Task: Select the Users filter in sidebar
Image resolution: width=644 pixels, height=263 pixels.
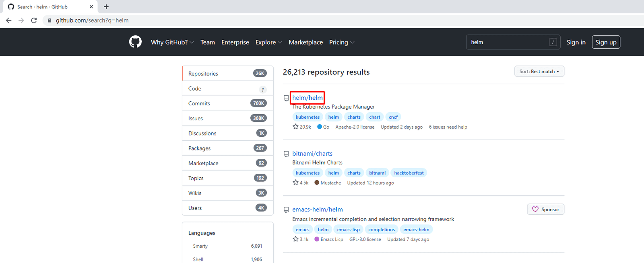Action: (228, 208)
